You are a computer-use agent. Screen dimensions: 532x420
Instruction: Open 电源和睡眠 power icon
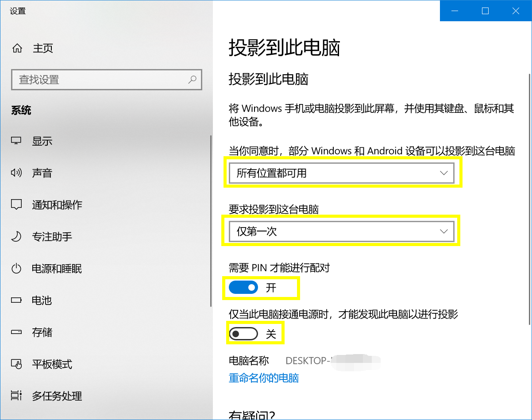click(x=16, y=268)
